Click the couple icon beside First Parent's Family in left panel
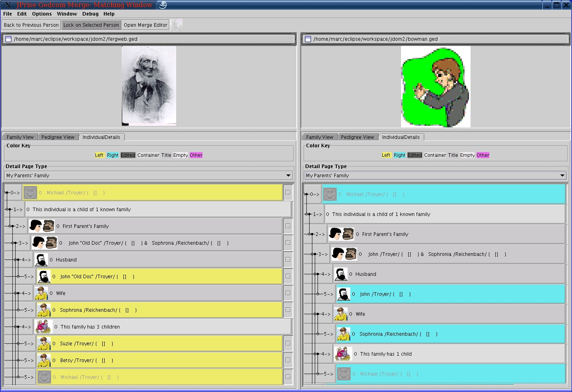Viewport: 572px width, 392px height. click(x=42, y=226)
